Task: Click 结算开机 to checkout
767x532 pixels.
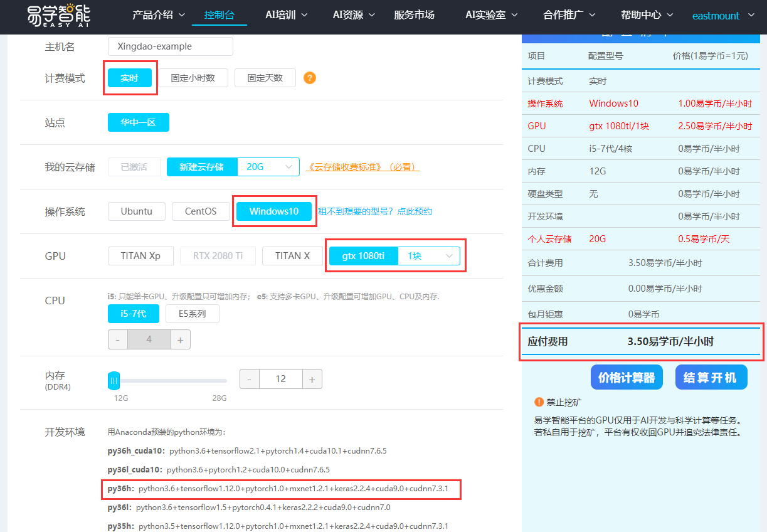Action: 711,377
